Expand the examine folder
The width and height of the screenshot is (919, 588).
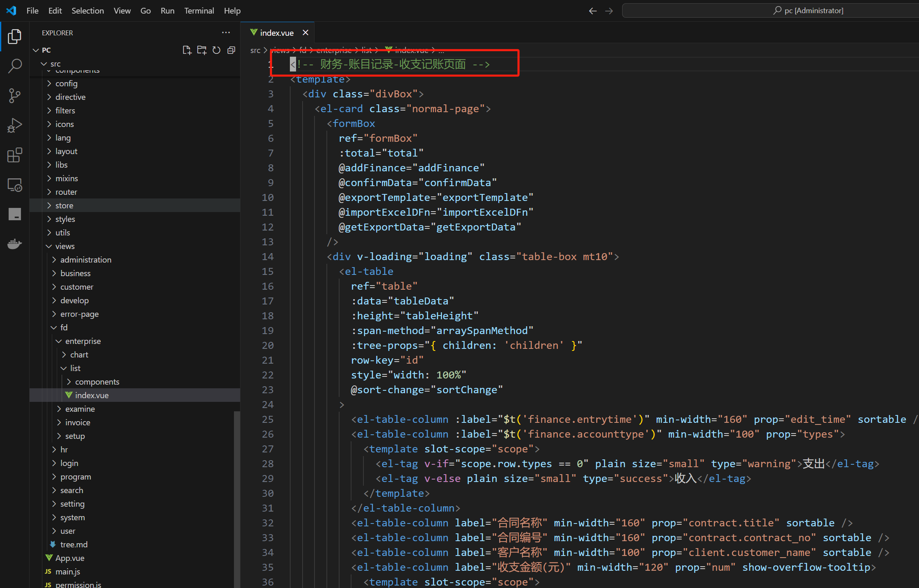135,409
